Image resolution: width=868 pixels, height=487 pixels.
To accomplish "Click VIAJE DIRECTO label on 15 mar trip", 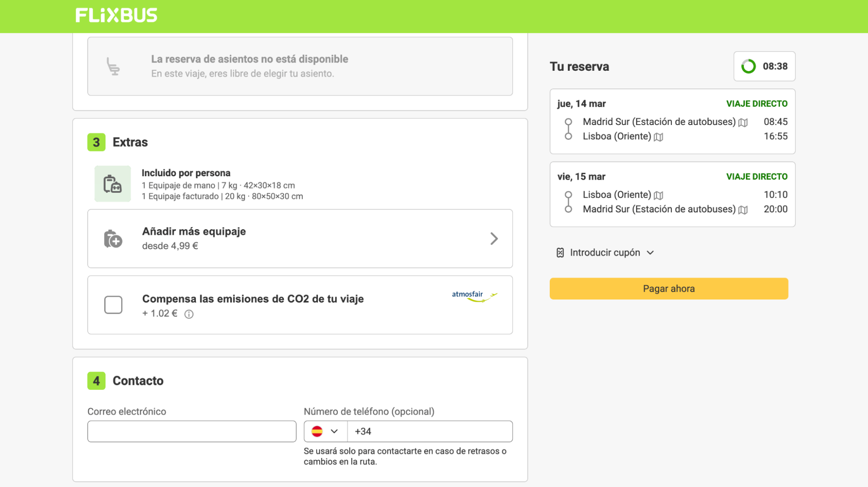I will click(757, 177).
